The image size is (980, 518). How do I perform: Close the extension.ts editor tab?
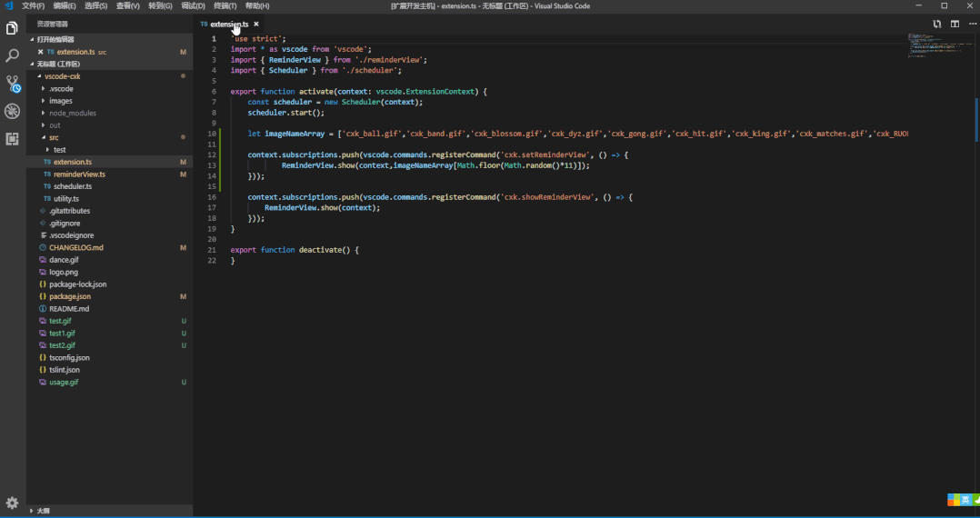coord(256,25)
